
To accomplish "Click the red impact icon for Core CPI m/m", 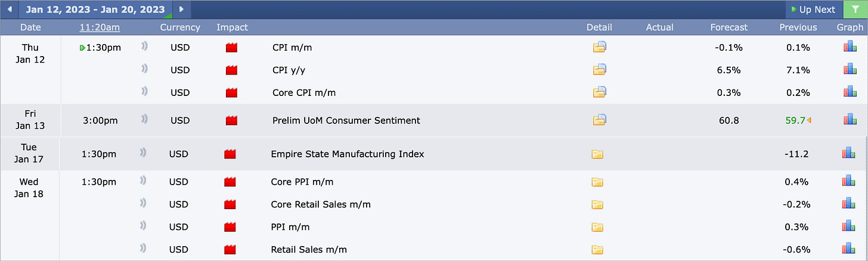I will [231, 93].
